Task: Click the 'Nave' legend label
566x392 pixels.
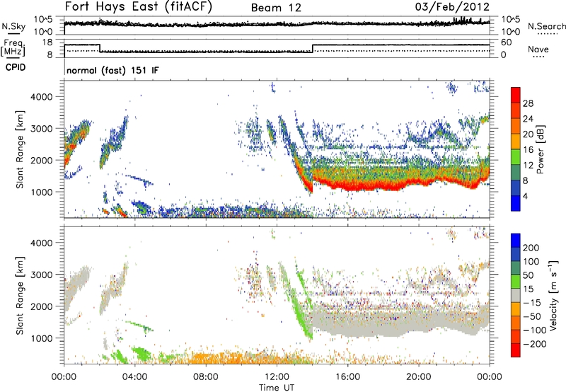Action: click(x=538, y=49)
